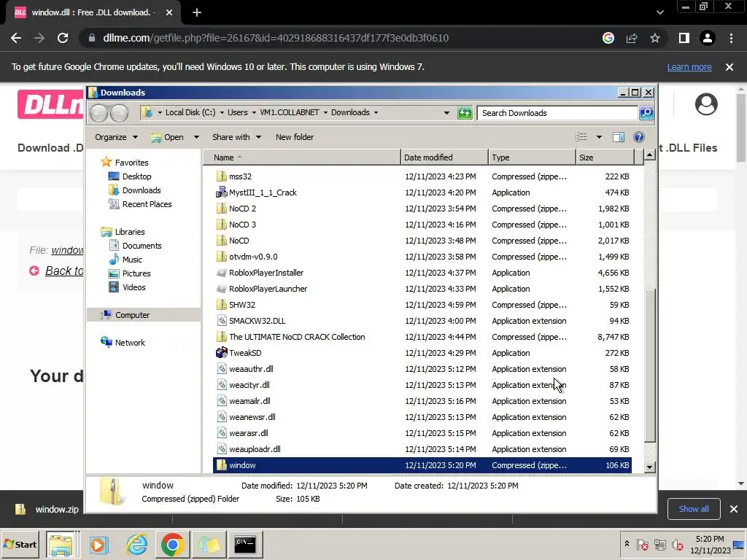Click Chrome's back navigation arrow

point(16,38)
